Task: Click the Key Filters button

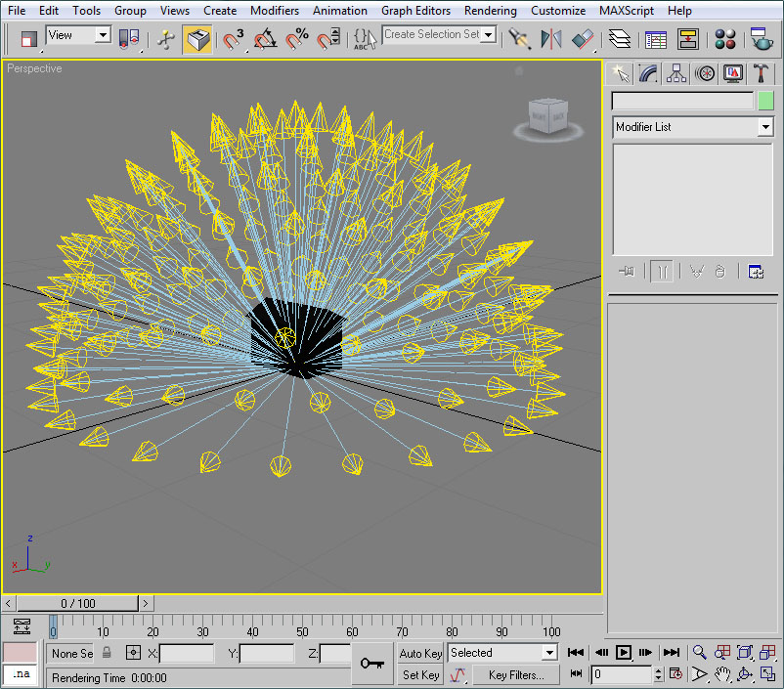Action: (517, 674)
